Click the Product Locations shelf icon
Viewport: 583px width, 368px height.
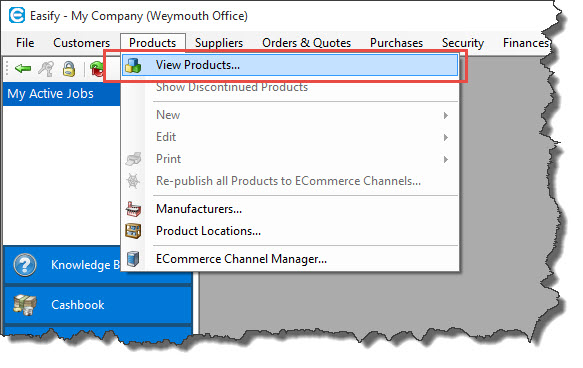[x=133, y=231]
